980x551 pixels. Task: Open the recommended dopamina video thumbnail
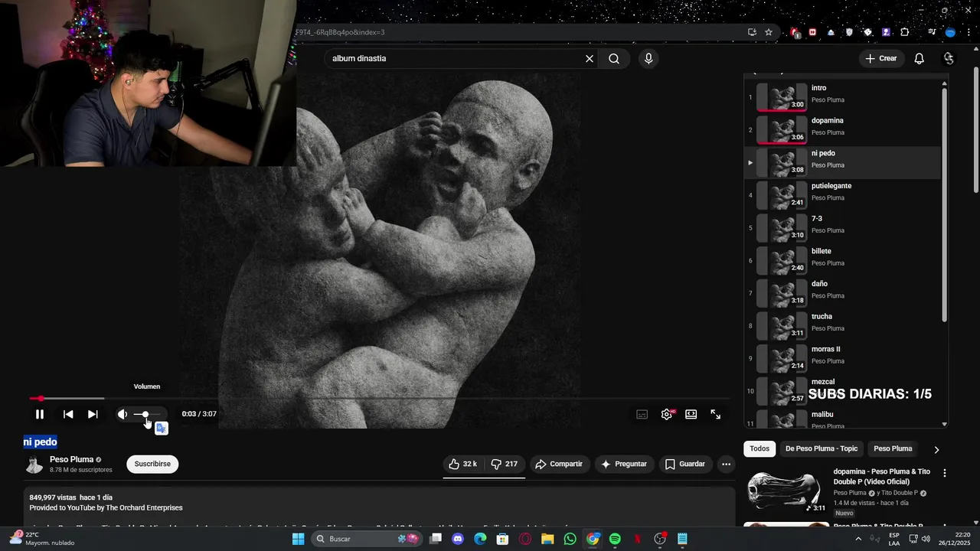tap(786, 490)
